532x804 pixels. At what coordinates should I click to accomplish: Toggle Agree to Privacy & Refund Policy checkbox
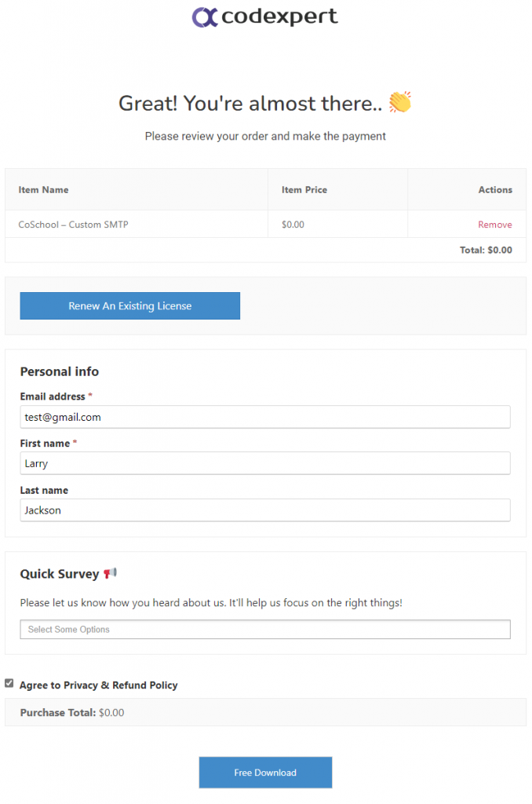pos(9,684)
